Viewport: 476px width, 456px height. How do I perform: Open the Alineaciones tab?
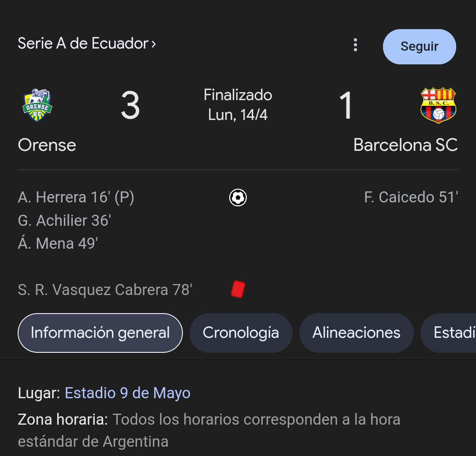356,333
